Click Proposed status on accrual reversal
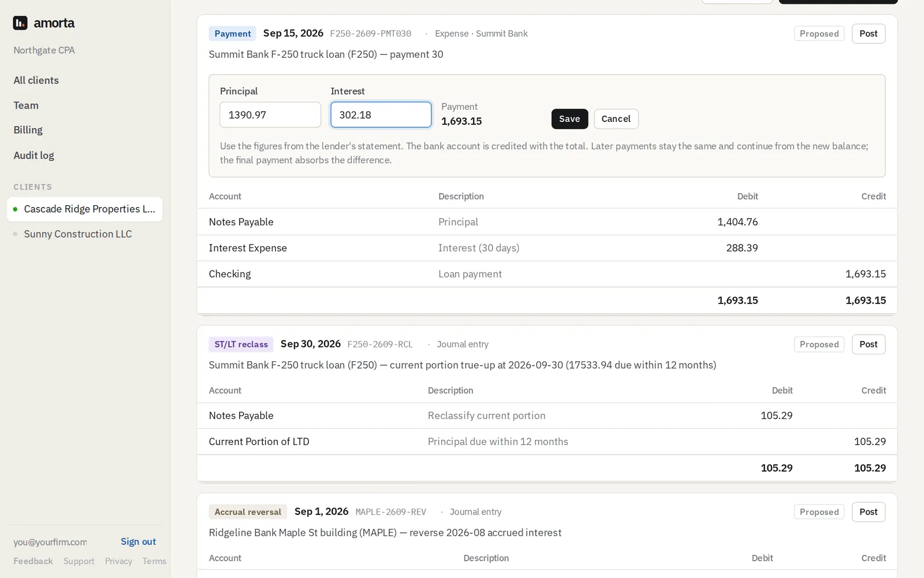The height and width of the screenshot is (578, 924). point(819,512)
